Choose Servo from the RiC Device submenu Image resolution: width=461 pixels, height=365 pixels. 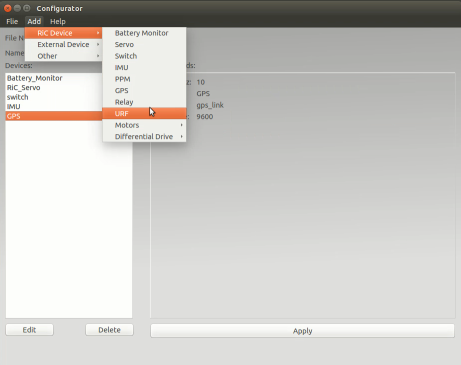[x=144, y=44]
